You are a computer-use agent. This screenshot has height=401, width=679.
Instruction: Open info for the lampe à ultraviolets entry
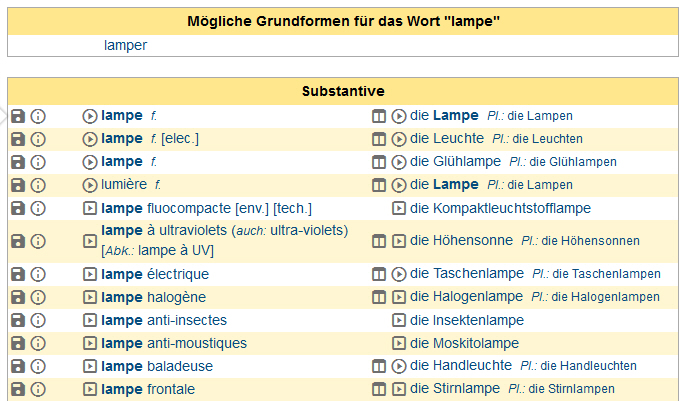click(x=38, y=241)
